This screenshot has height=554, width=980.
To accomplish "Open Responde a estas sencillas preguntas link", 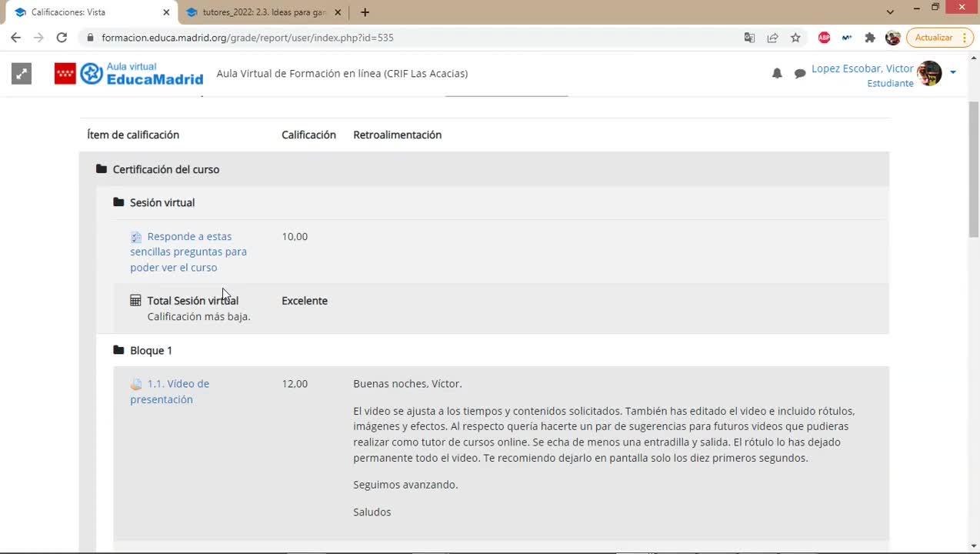I will pos(189,252).
